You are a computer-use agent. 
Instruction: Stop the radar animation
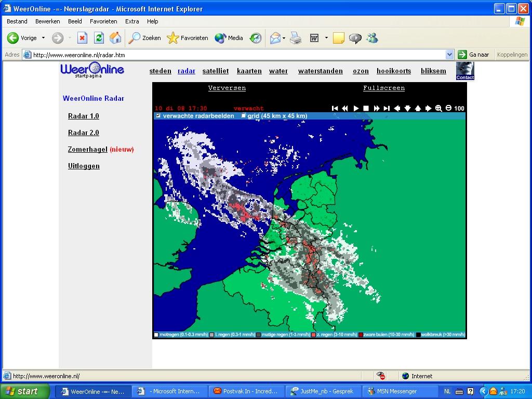(x=366, y=108)
